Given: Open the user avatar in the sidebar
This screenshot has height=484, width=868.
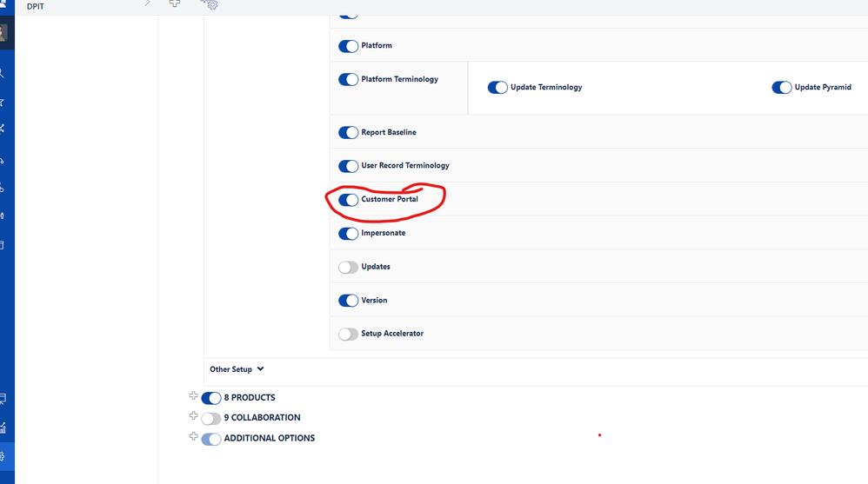Looking at the screenshot, I should (x=3, y=33).
